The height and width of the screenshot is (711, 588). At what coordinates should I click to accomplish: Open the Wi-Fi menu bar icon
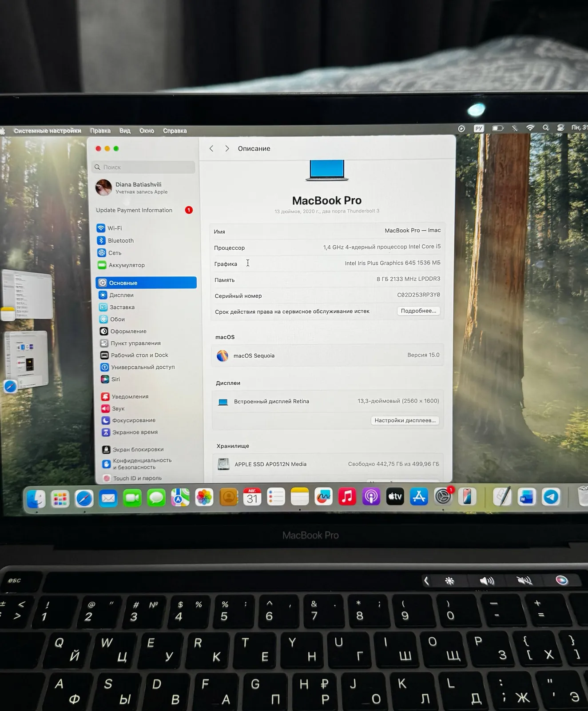coord(530,128)
